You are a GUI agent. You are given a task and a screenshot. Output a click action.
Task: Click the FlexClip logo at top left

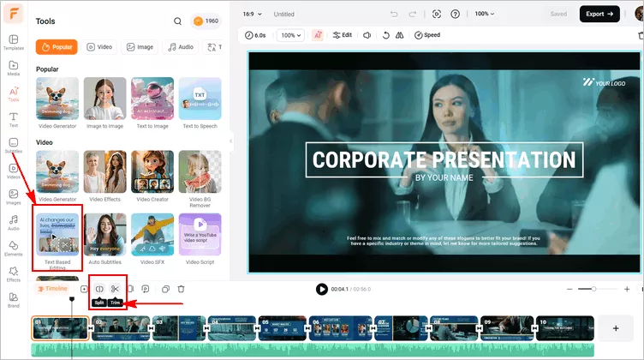point(13,14)
